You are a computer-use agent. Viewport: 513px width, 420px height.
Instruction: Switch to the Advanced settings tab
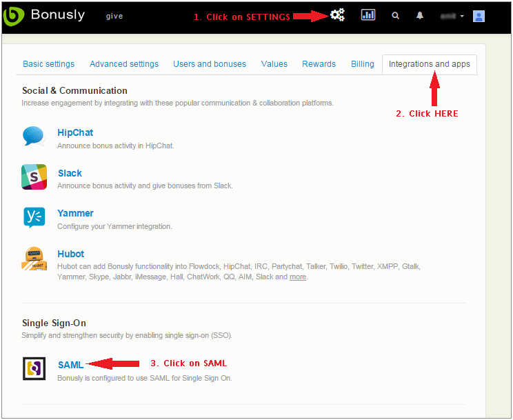coord(124,64)
